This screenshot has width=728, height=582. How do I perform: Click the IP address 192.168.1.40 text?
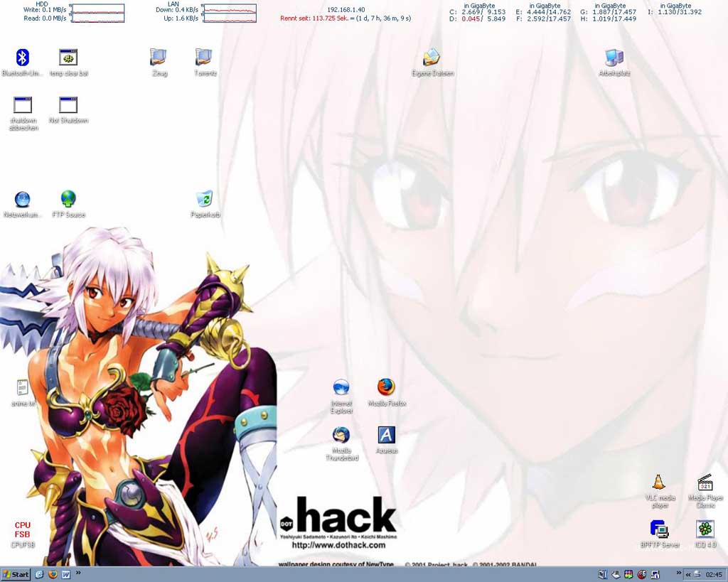[346, 10]
